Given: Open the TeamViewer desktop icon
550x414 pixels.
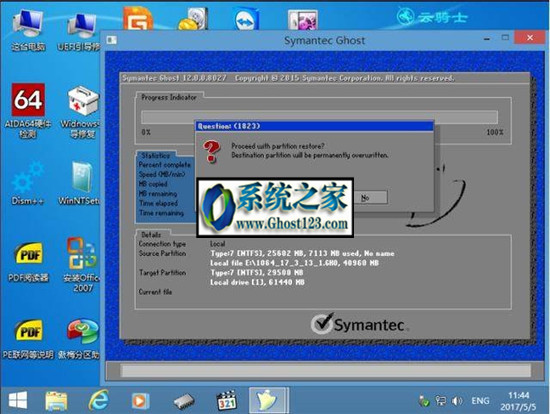Looking at the screenshot, I should pyautogui.click(x=246, y=19).
